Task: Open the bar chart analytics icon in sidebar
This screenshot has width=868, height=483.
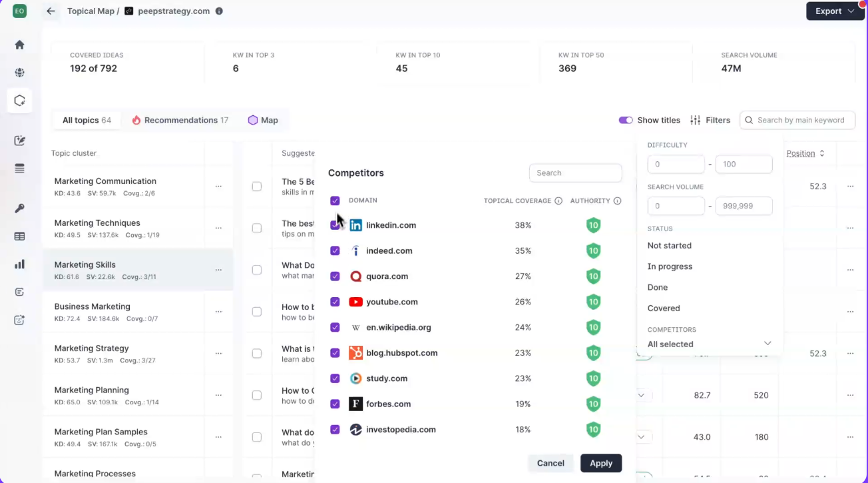Action: tap(19, 264)
